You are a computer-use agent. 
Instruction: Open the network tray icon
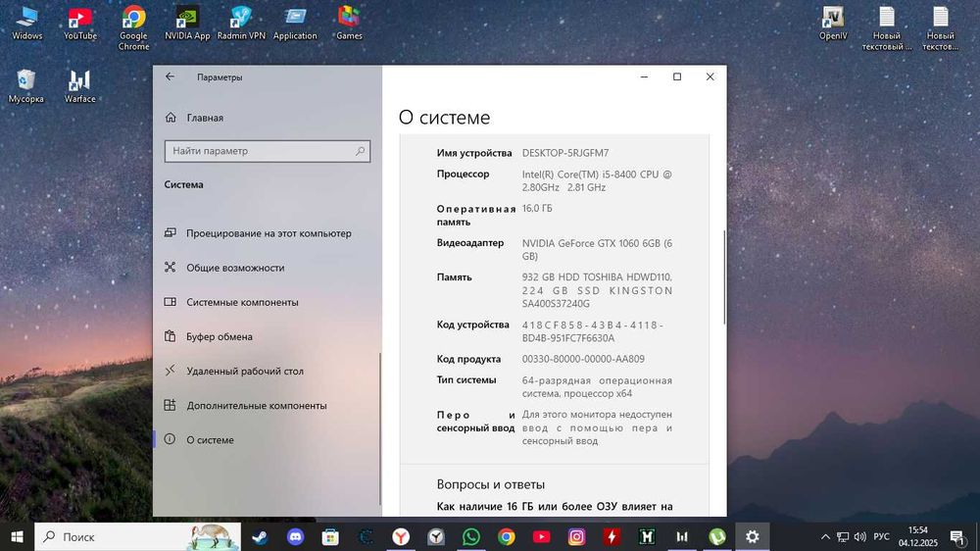tap(843, 536)
